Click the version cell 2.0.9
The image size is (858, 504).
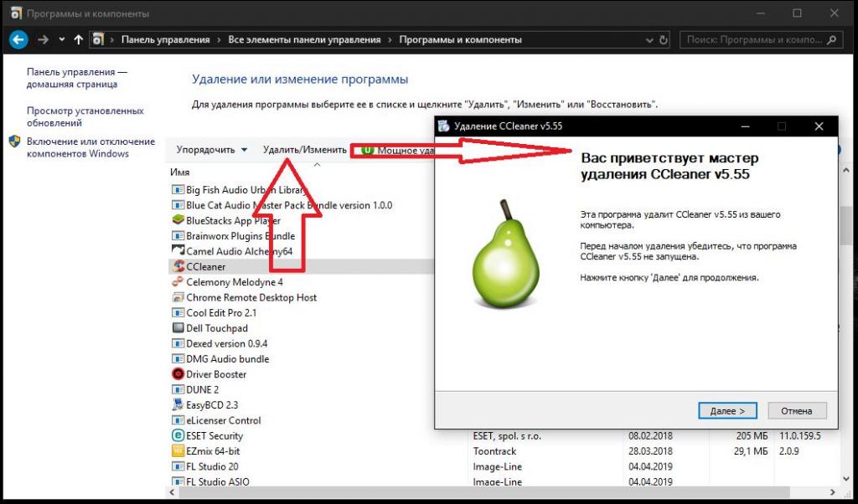point(791,451)
